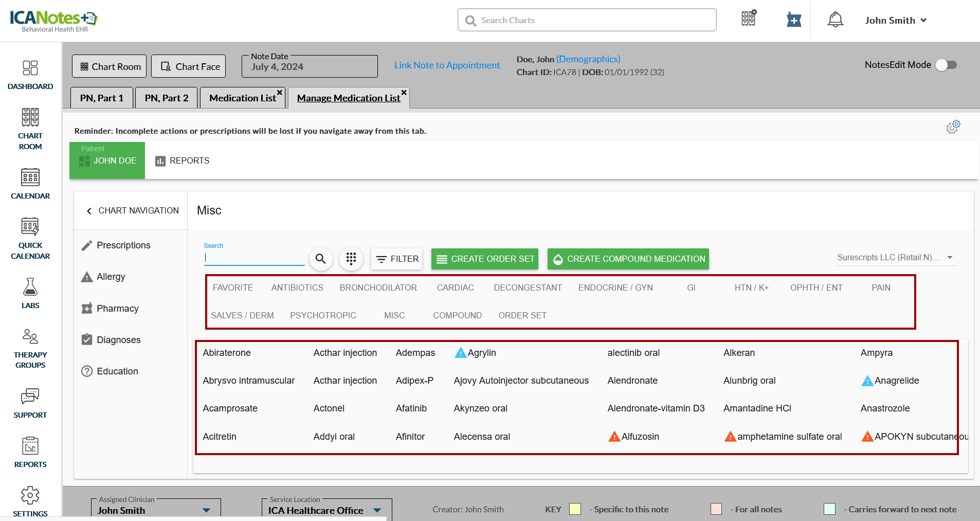Toggle the NotesEdit Mode switch

point(946,65)
